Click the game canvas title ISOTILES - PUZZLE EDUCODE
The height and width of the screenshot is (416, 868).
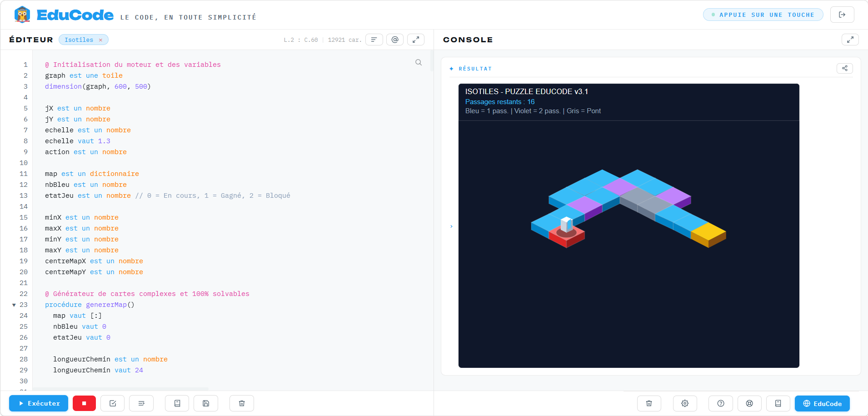pyautogui.click(x=526, y=91)
